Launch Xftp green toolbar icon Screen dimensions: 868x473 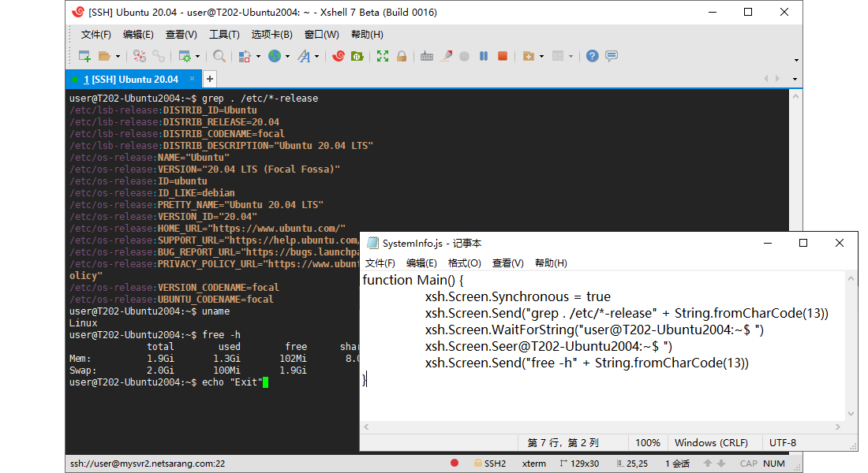click(x=357, y=56)
